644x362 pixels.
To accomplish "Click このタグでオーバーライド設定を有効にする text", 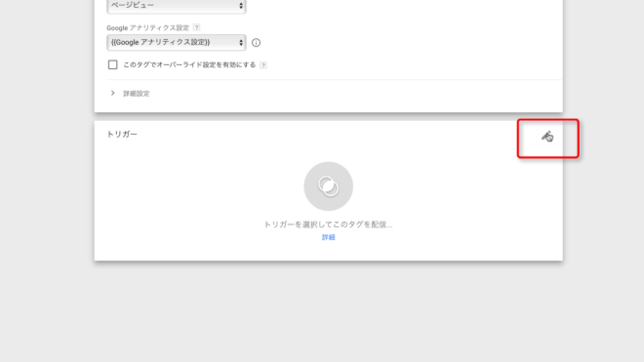I will [x=189, y=65].
